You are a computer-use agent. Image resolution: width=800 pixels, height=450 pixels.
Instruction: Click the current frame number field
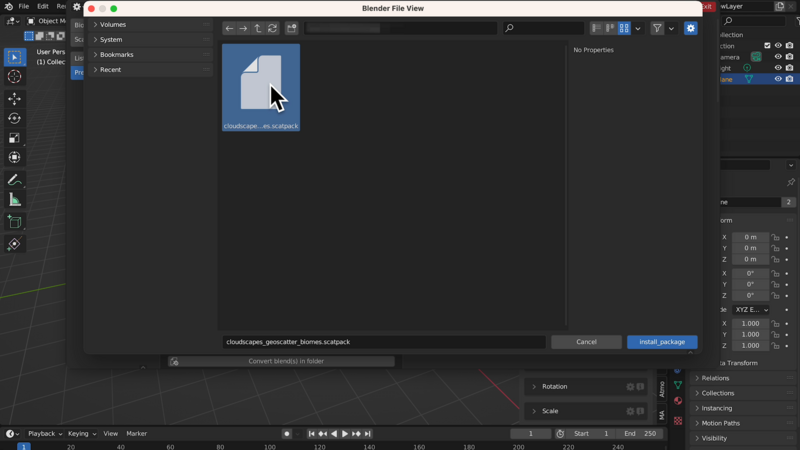[x=531, y=434]
